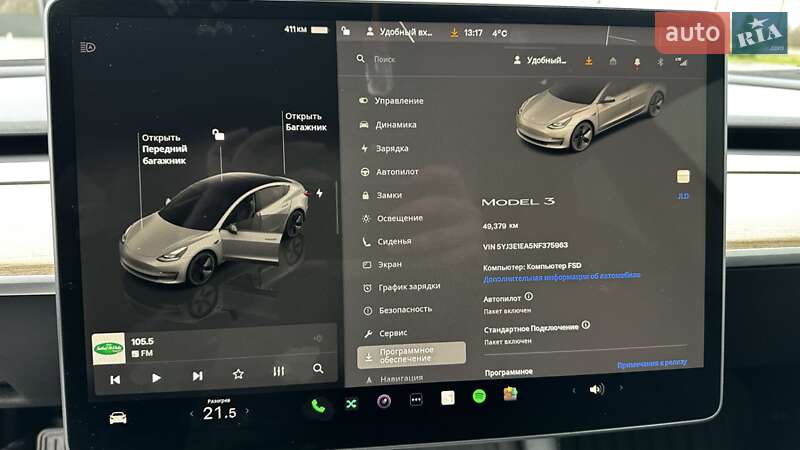Open the Навигация menu

pos(394,379)
